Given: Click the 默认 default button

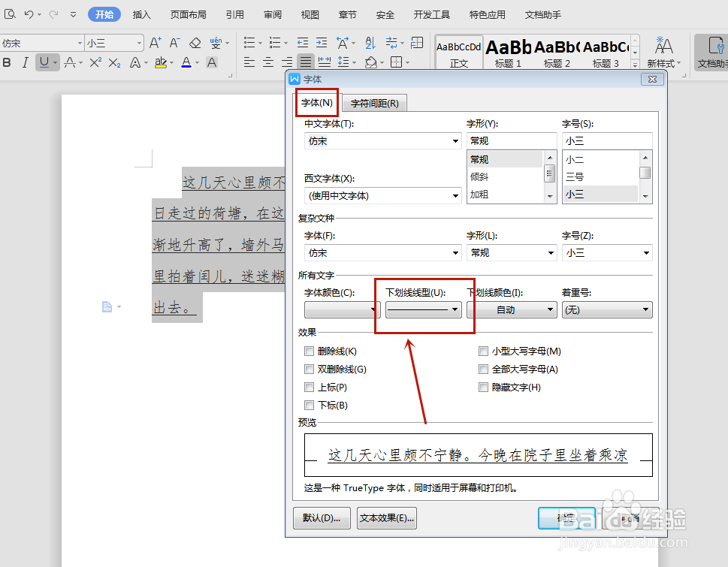Looking at the screenshot, I should [x=322, y=517].
